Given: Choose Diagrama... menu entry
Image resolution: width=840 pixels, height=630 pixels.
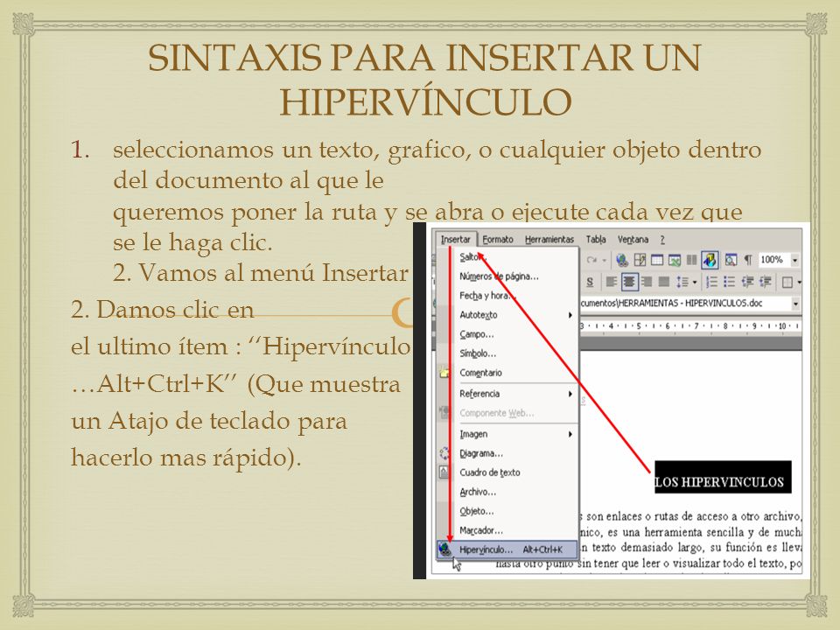Looking at the screenshot, I should (x=507, y=453).
